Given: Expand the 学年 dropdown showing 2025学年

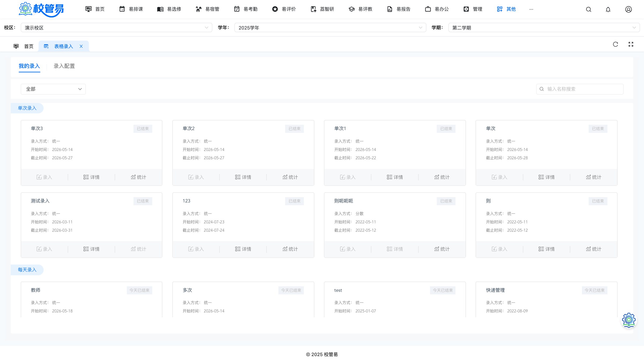Looking at the screenshot, I should [x=330, y=28].
